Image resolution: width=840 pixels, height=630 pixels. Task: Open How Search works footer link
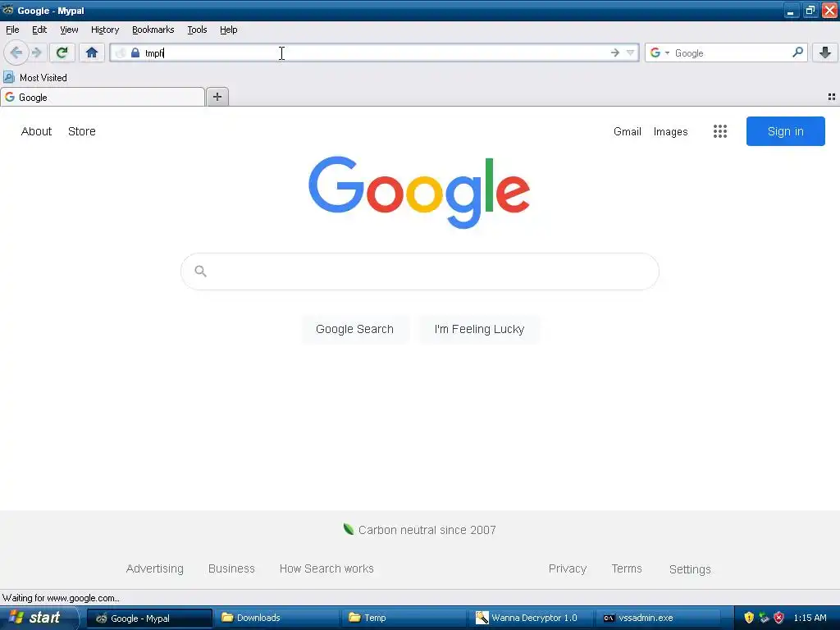click(326, 568)
